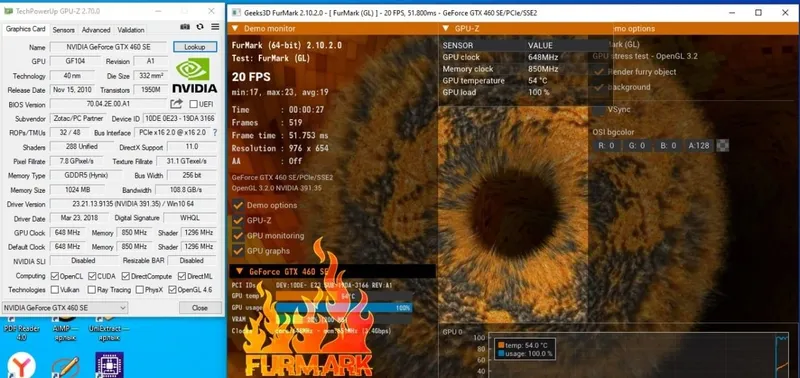Screen dimensions: 800x378
Task: Open the pencil editor desktop shortcut
Action: tap(65, 367)
